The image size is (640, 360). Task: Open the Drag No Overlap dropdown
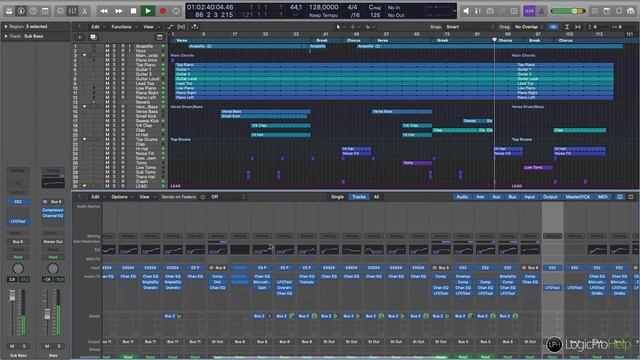click(529, 27)
